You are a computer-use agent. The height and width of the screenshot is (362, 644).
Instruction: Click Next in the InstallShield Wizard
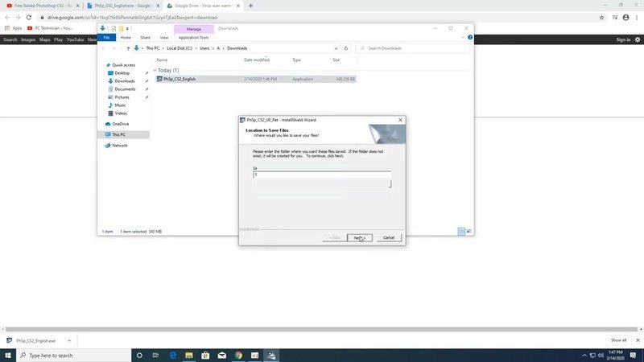pos(358,237)
